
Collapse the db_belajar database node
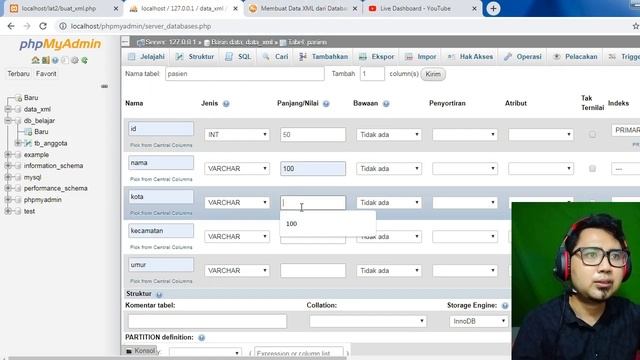coord(8,120)
